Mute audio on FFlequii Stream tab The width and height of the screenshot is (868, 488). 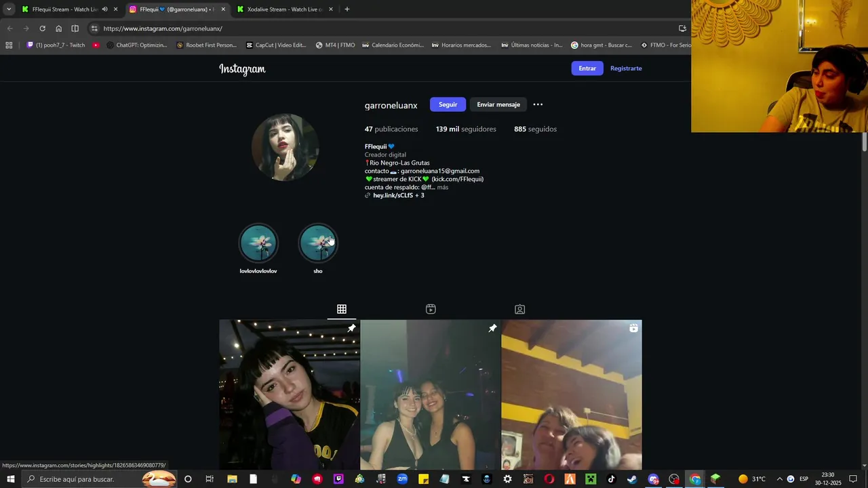coord(104,9)
